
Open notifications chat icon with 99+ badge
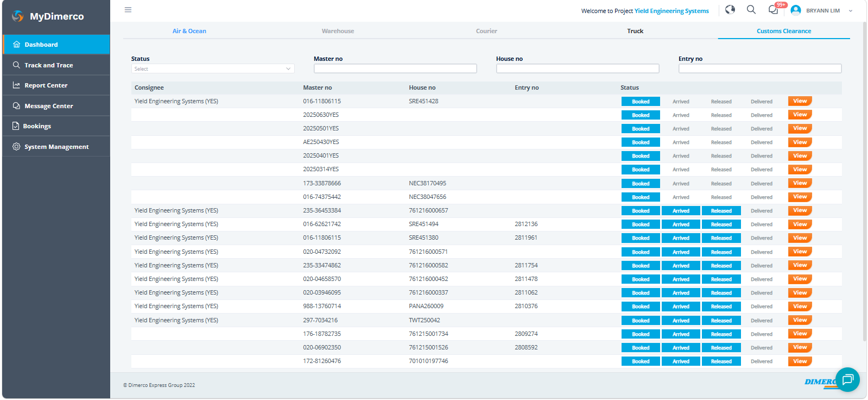tap(774, 10)
